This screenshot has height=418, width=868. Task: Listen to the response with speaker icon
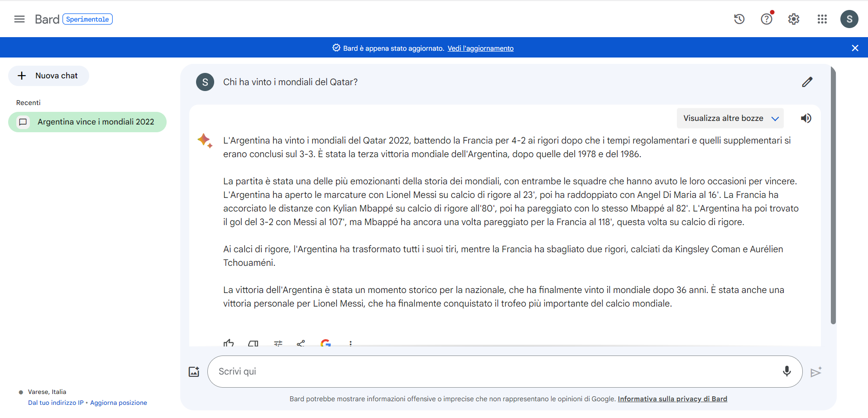[806, 118]
